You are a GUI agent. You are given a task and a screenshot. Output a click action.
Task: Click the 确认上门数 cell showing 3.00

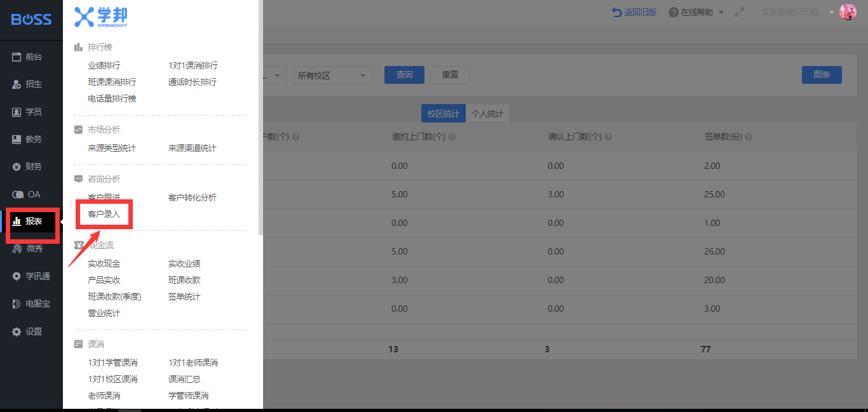coord(555,194)
